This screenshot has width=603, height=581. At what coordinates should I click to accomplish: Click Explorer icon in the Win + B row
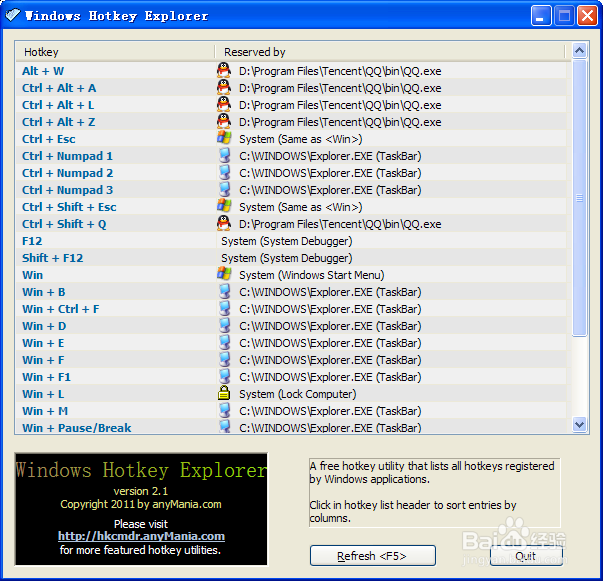(224, 291)
